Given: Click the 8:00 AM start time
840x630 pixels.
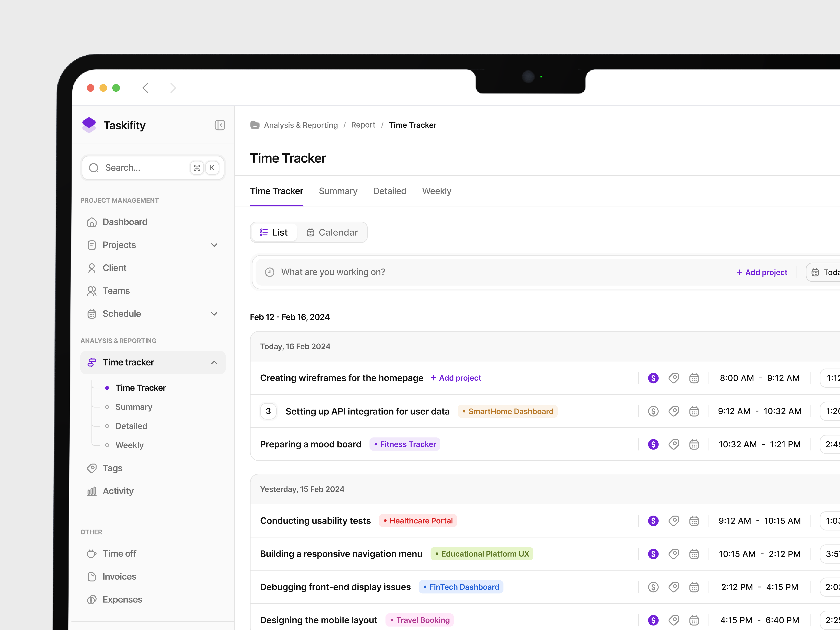Looking at the screenshot, I should coord(737,378).
